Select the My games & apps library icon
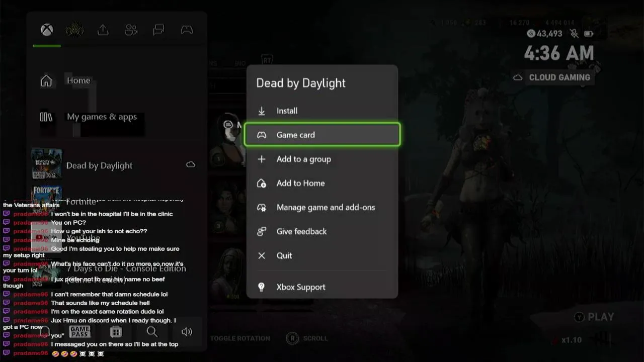Image resolution: width=644 pixels, height=362 pixels. (x=46, y=117)
